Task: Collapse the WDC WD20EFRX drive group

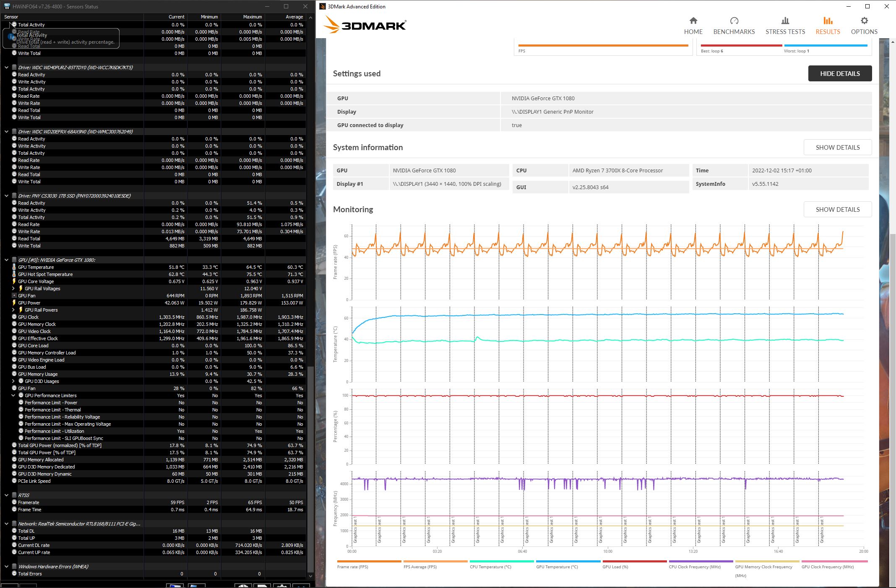Action: 6,131
